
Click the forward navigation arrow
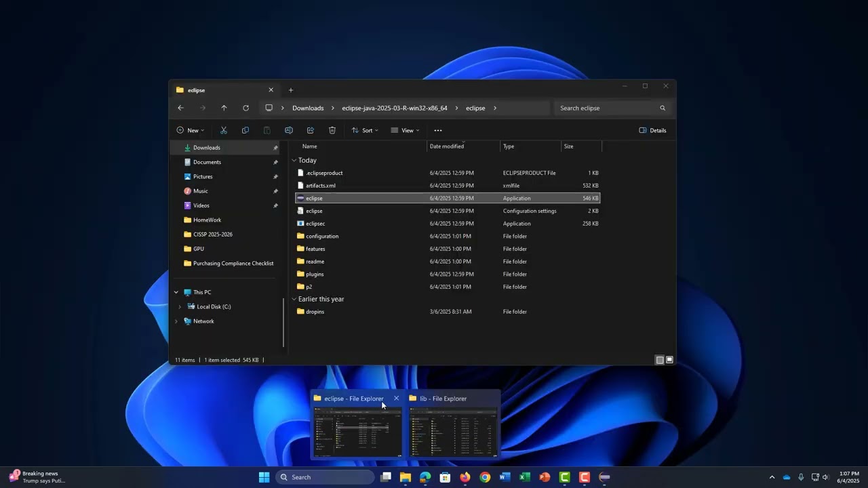[202, 108]
